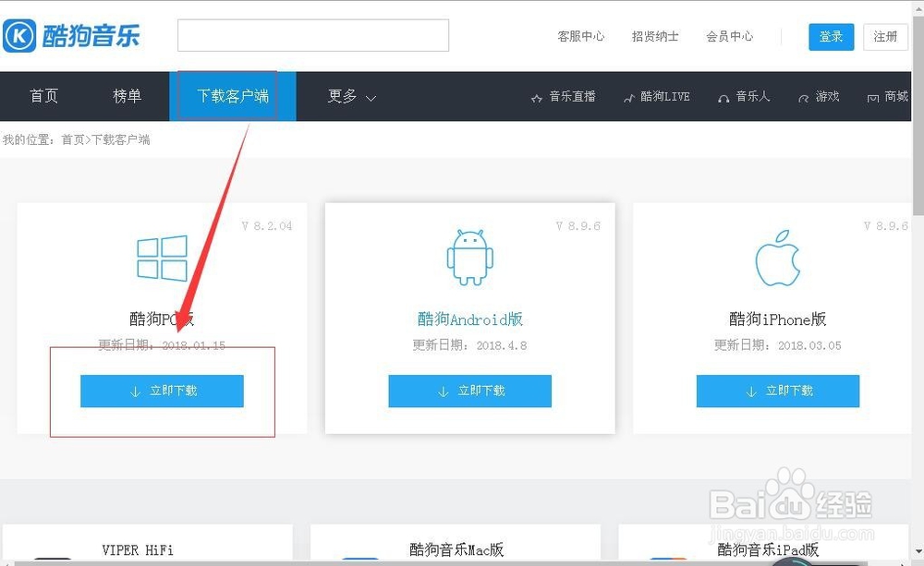This screenshot has width=924, height=566.
Task: Click the 酷狗音乐Mac版 card title
Action: point(456,550)
